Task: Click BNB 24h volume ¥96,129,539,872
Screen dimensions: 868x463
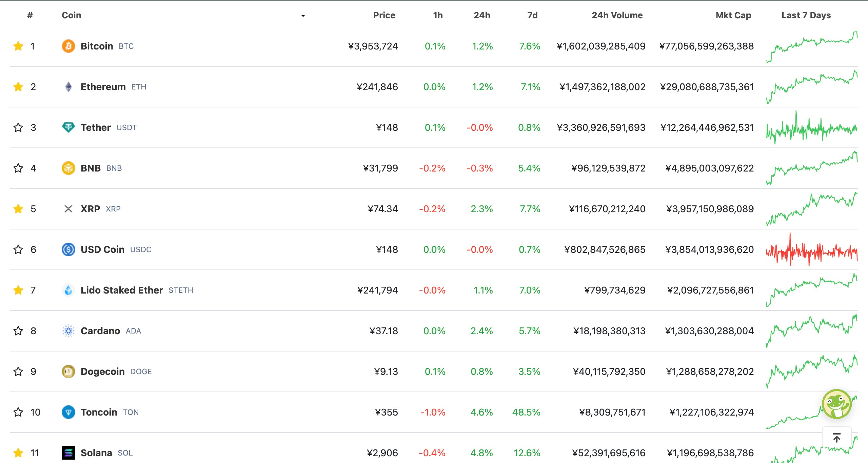Action: point(608,168)
